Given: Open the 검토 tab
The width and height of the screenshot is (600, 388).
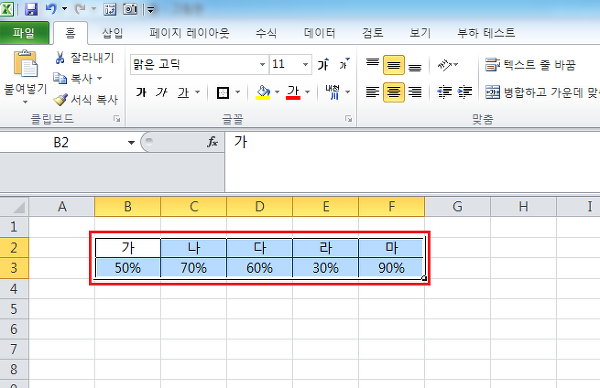Looking at the screenshot, I should pos(373,33).
